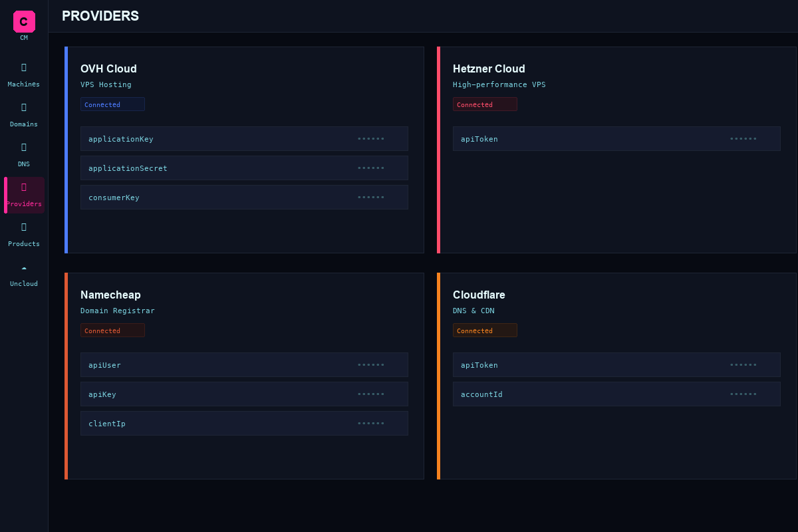Click the Domain Registrar subtitle
798x532 pixels.
117,311
